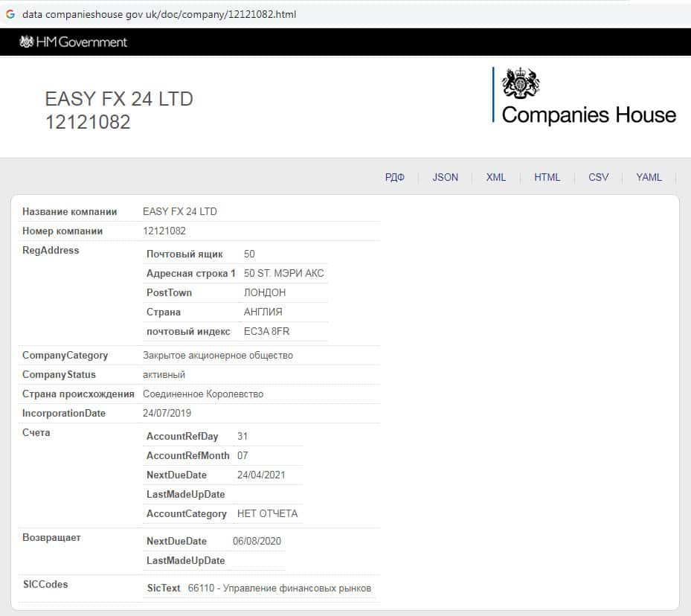Click the 'Название компании' label
Viewport: 691px width, 616px height.
coord(70,211)
